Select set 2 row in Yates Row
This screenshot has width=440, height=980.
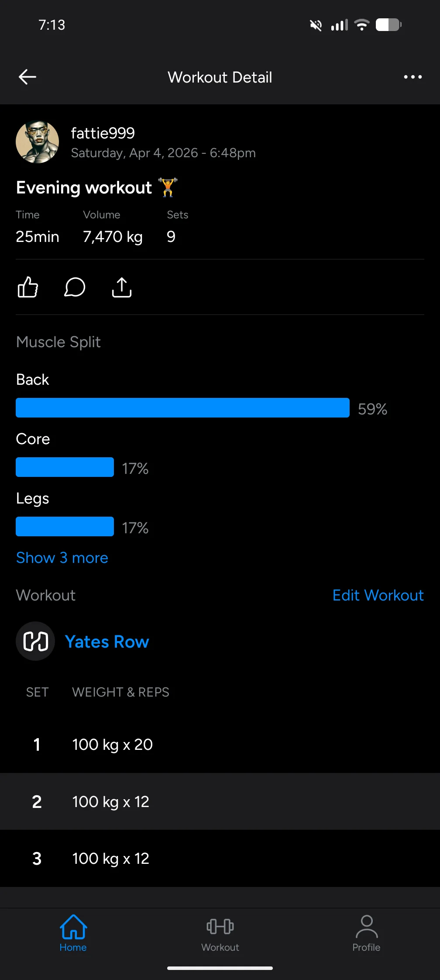220,801
